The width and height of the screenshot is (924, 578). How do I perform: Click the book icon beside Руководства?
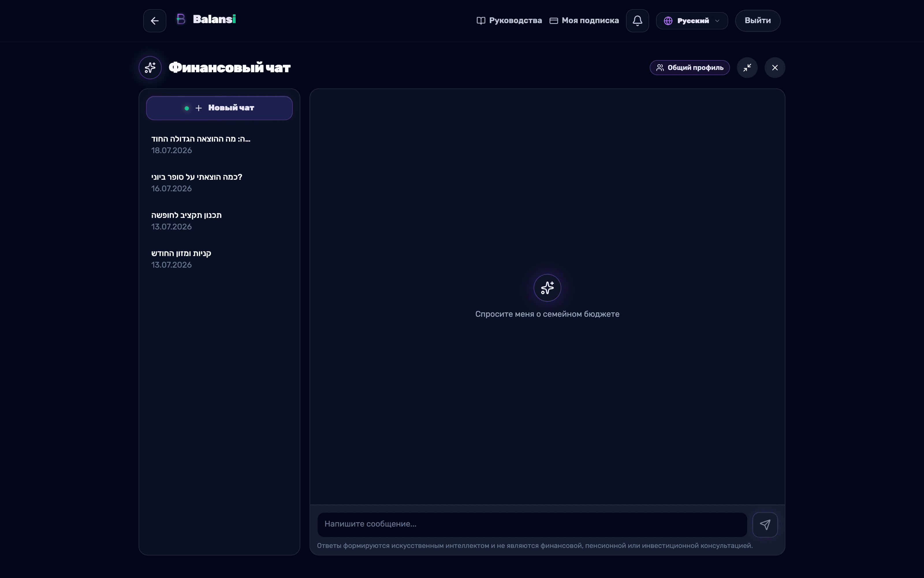[x=481, y=21]
